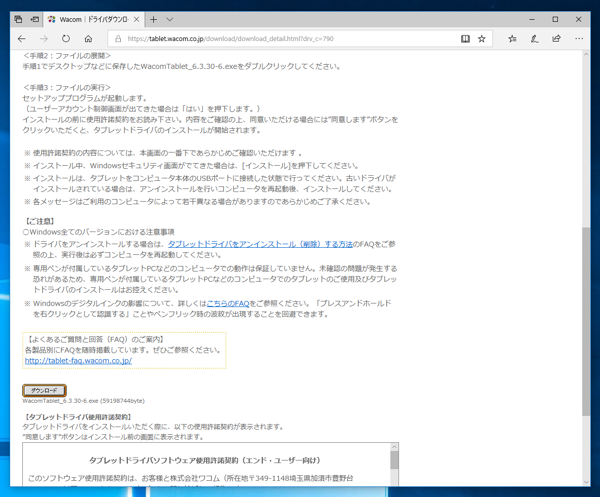Click the 【ご注意】 heading

(x=40, y=221)
